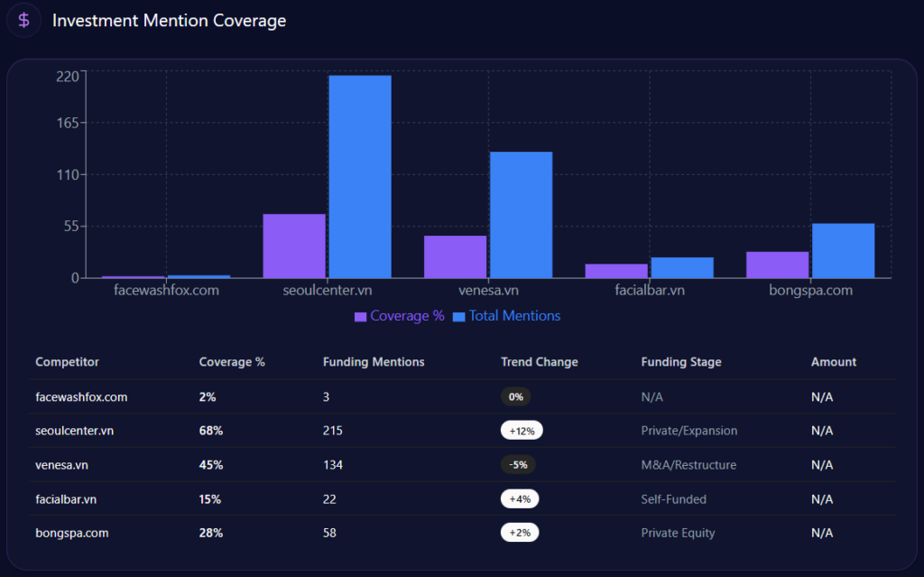Click the blue Total Mentions legend swatch
This screenshot has width=924, height=577.
(x=459, y=317)
